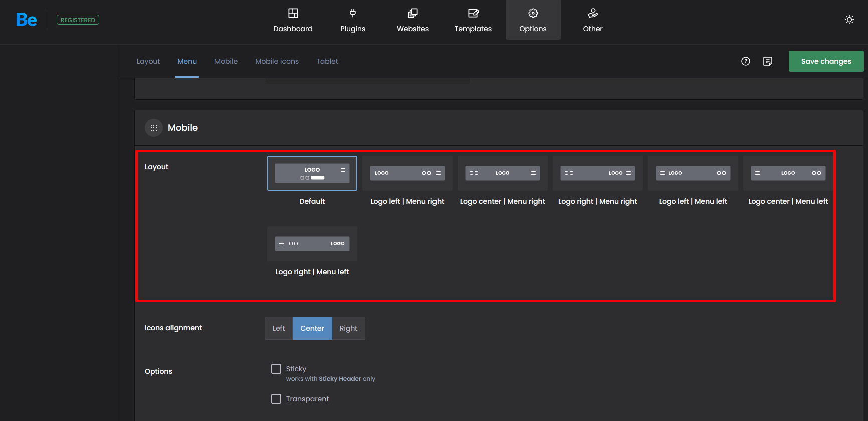Image resolution: width=868 pixels, height=421 pixels.
Task: Toggle light/dark theme sun icon
Action: pos(849,20)
